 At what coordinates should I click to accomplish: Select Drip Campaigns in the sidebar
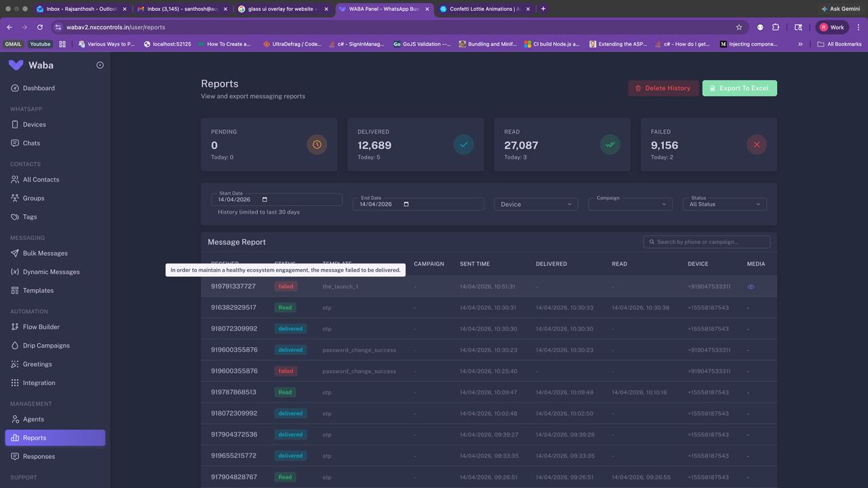(46, 346)
